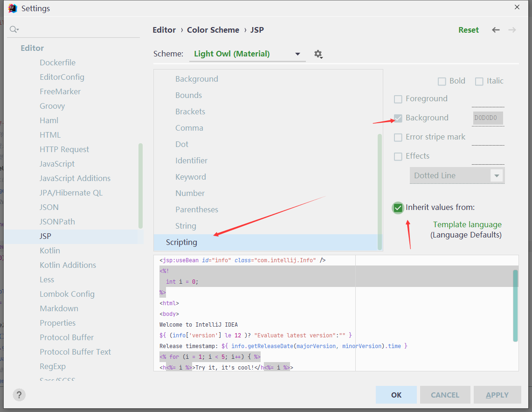Select JPA/Hibernate QL in the tree
Image resolution: width=532 pixels, height=412 pixels.
point(71,193)
